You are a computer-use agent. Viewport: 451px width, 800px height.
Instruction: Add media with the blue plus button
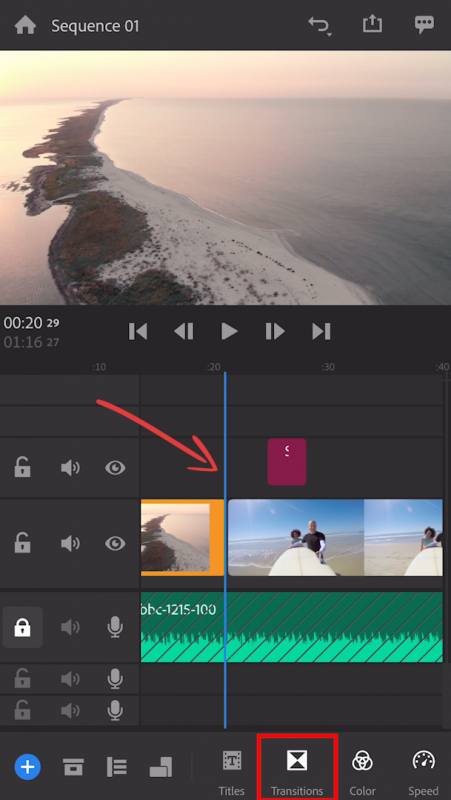(28, 766)
